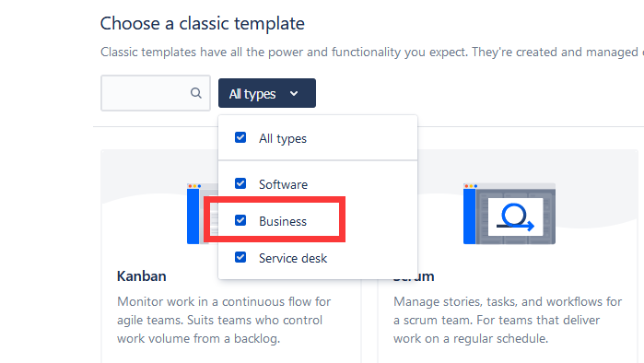Click the Scrum sprint loop arrow icon

[515, 217]
